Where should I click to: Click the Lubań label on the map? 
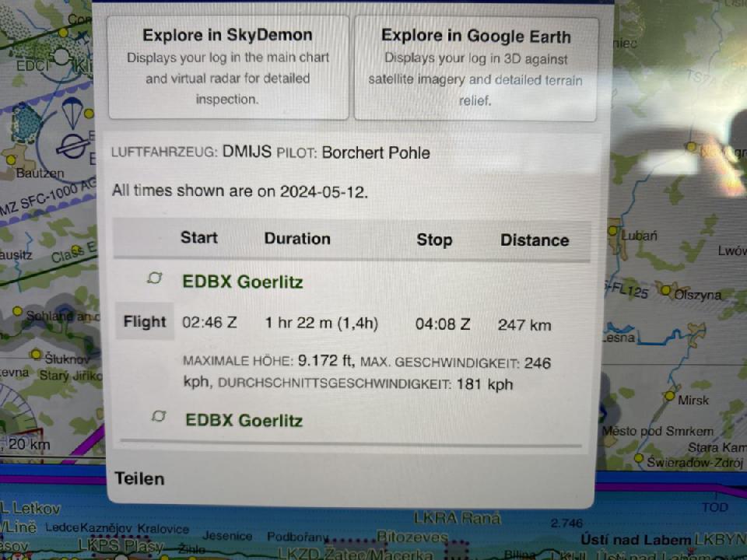point(640,235)
